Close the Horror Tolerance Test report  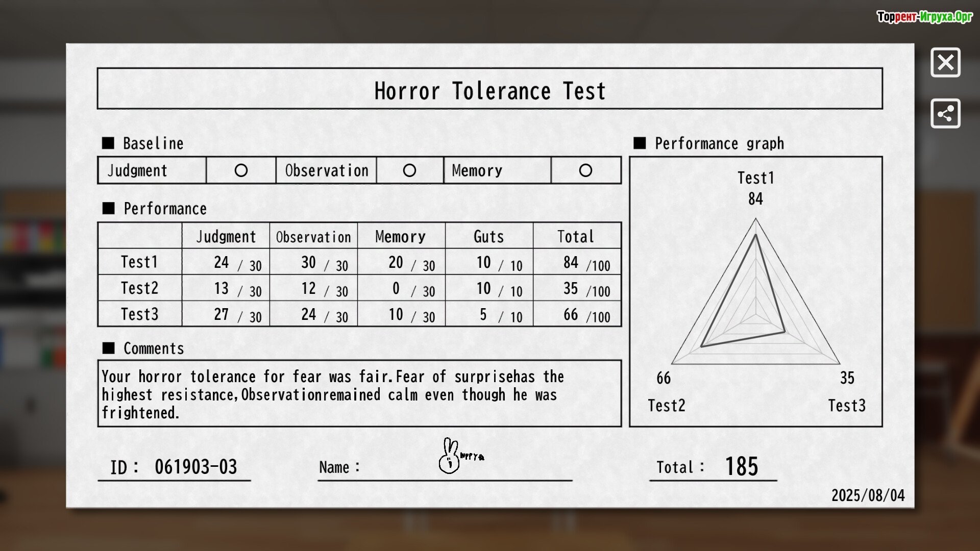(945, 63)
